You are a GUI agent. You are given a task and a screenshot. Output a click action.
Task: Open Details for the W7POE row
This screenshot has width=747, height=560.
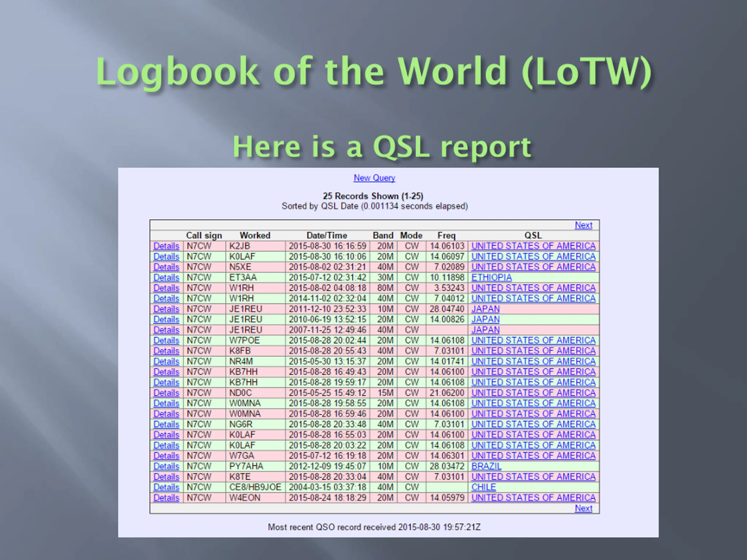point(166,340)
